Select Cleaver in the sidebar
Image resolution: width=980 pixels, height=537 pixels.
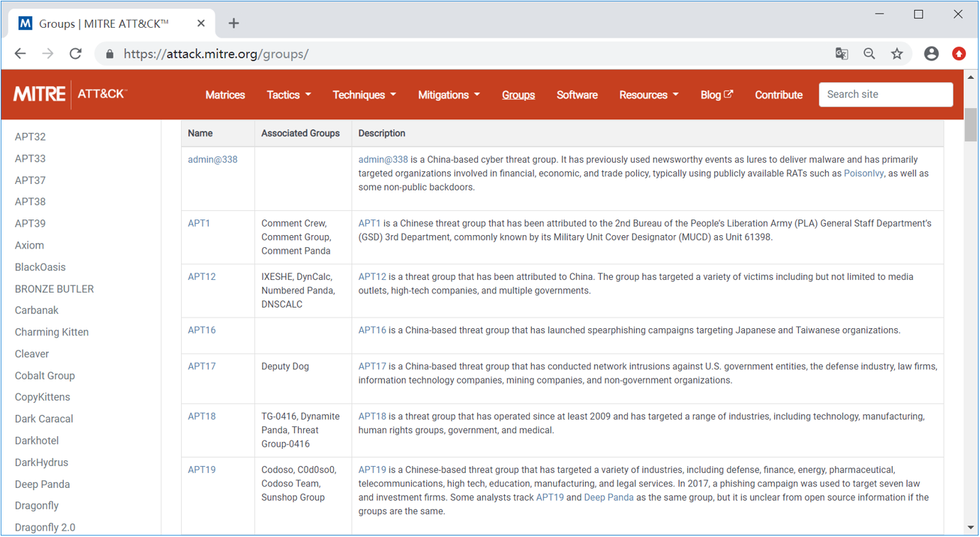click(32, 354)
